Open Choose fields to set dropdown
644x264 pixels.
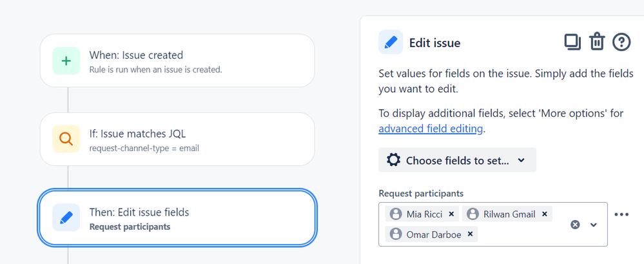[x=457, y=160]
